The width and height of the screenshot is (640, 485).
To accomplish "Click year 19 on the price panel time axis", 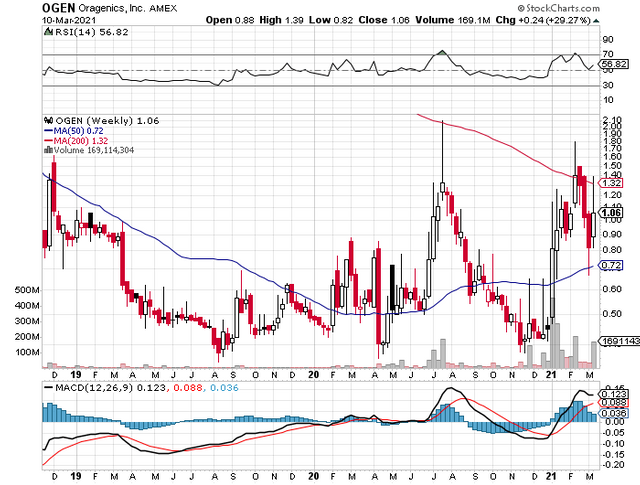I will (76, 374).
